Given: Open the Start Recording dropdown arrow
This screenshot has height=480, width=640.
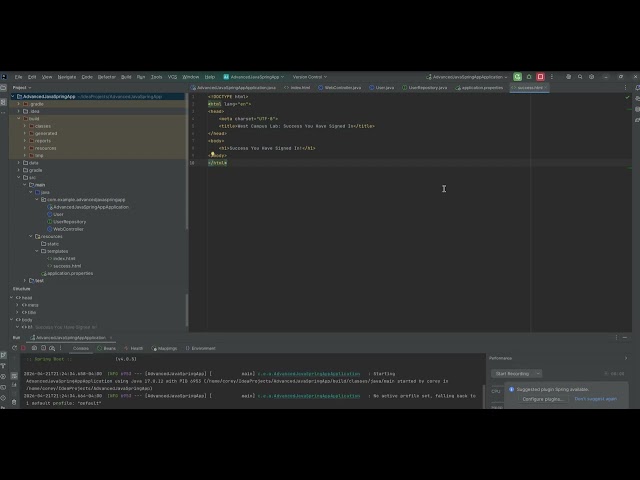Looking at the screenshot, I should [538, 373].
